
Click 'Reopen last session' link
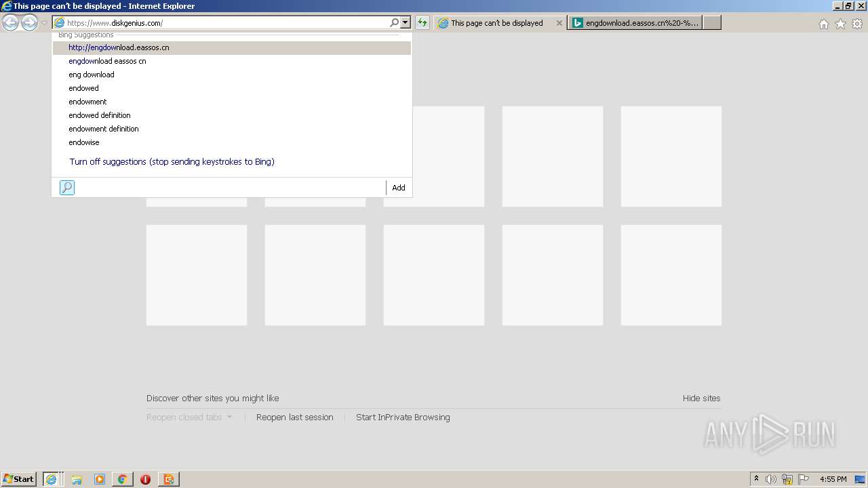pos(295,418)
